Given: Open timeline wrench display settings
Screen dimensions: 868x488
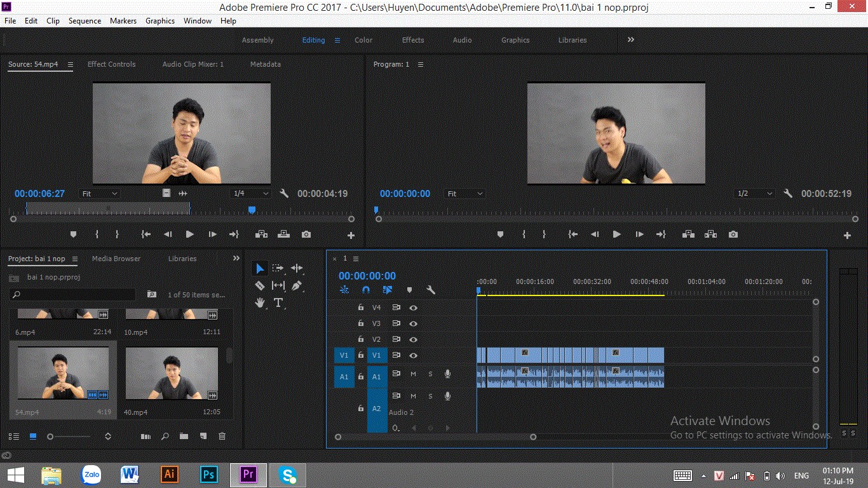Looking at the screenshot, I should click(430, 290).
